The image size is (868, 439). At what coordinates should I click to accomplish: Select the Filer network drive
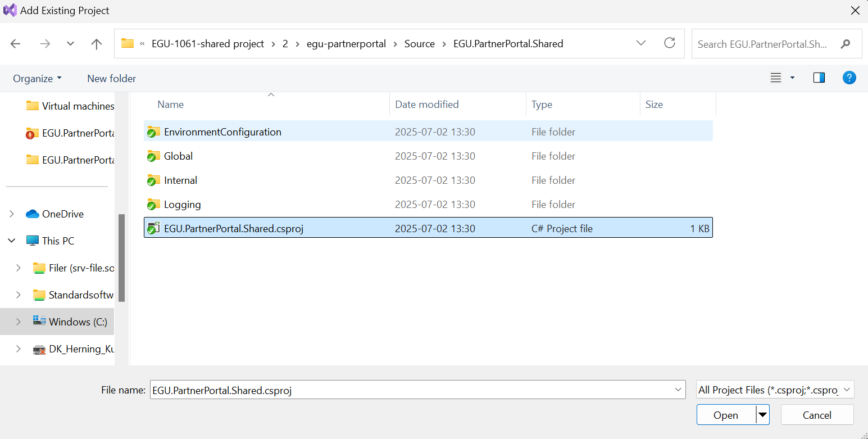pyautogui.click(x=74, y=268)
